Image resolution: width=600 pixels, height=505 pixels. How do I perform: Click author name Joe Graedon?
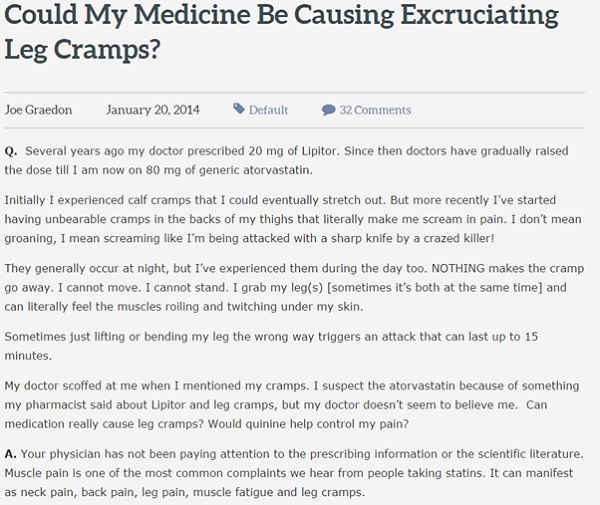click(39, 110)
